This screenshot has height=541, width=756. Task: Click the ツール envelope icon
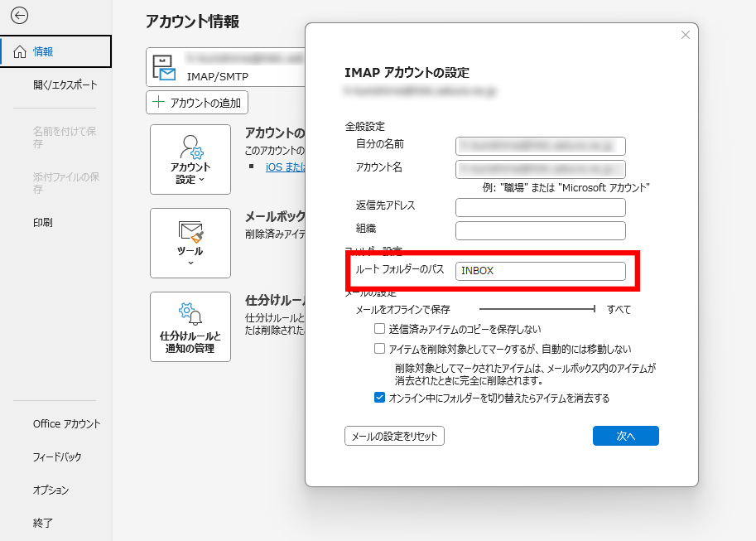(190, 230)
